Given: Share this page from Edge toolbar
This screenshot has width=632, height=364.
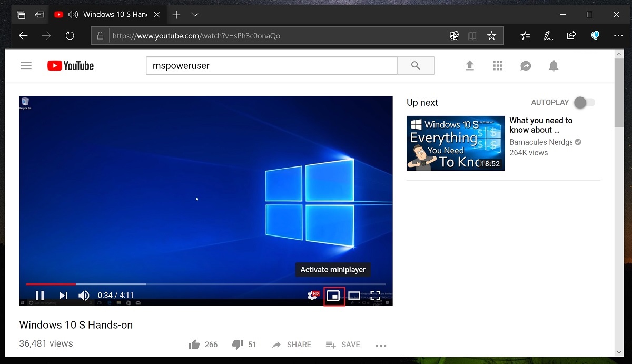Looking at the screenshot, I should tap(571, 36).
